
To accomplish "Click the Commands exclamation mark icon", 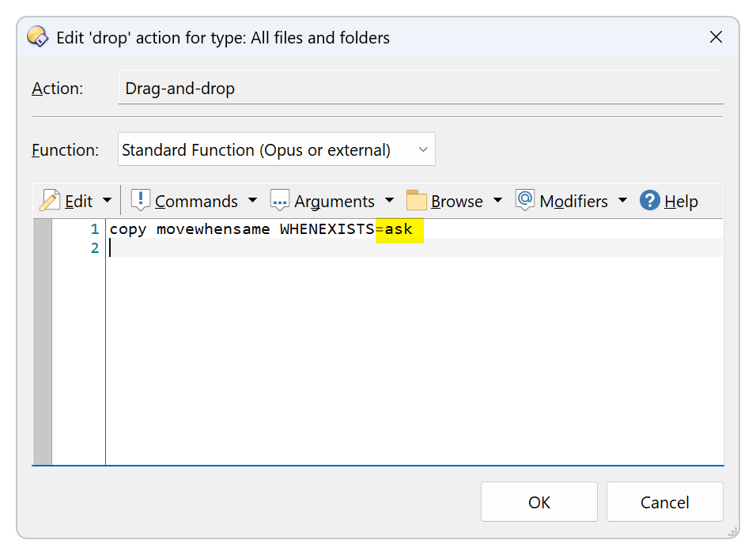I will point(141,201).
